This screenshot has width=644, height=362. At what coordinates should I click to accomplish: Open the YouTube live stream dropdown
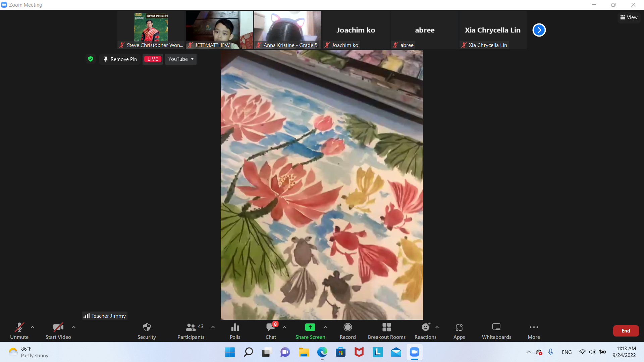181,59
